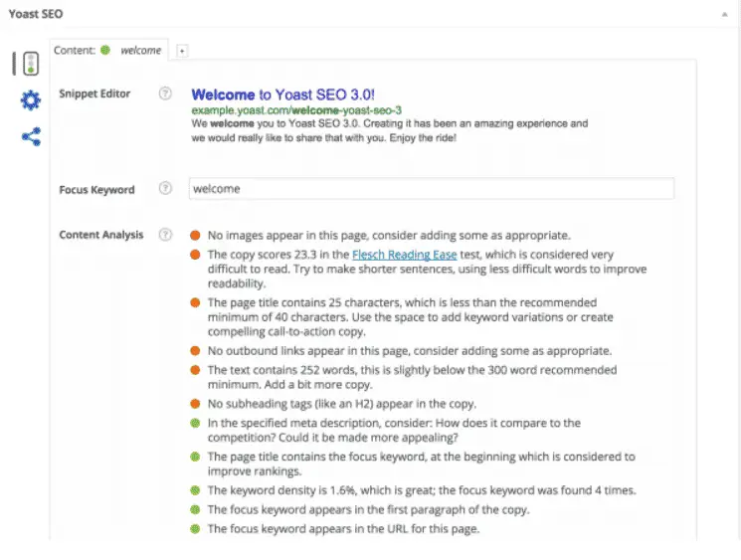Open the traffic light content analysis tab
This screenshot has height=560, width=741.
pos(31,64)
